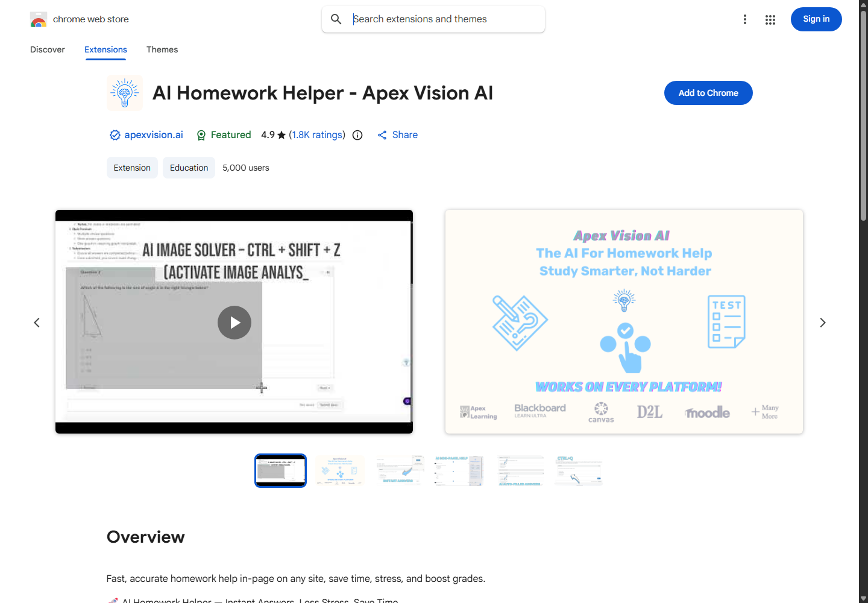Select the Extensions tab
The image size is (868, 603).
point(105,49)
